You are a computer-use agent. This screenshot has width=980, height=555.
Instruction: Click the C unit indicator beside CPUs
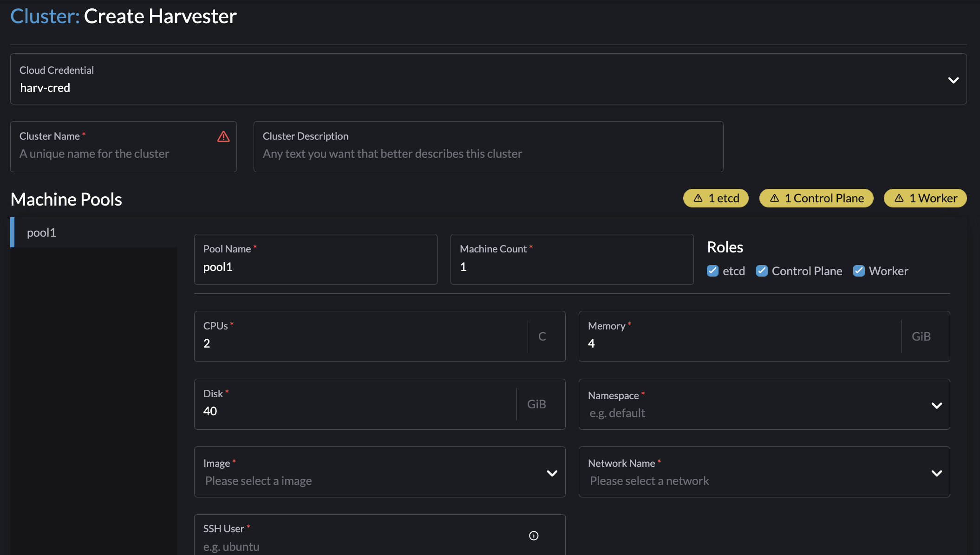tap(542, 336)
